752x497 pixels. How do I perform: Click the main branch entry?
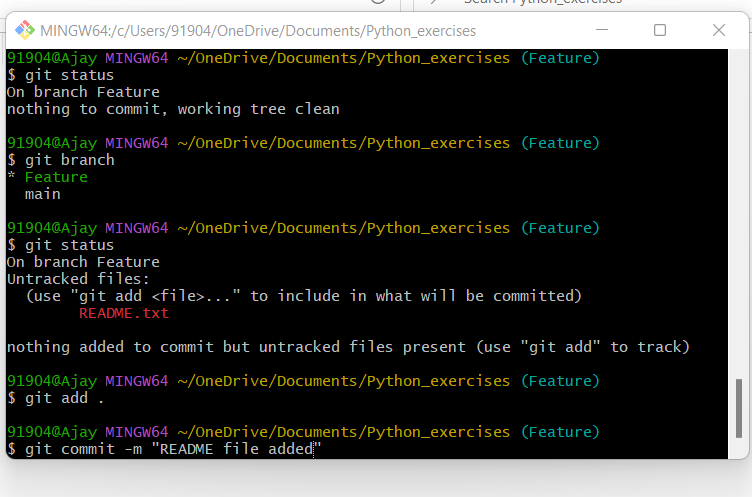click(43, 194)
